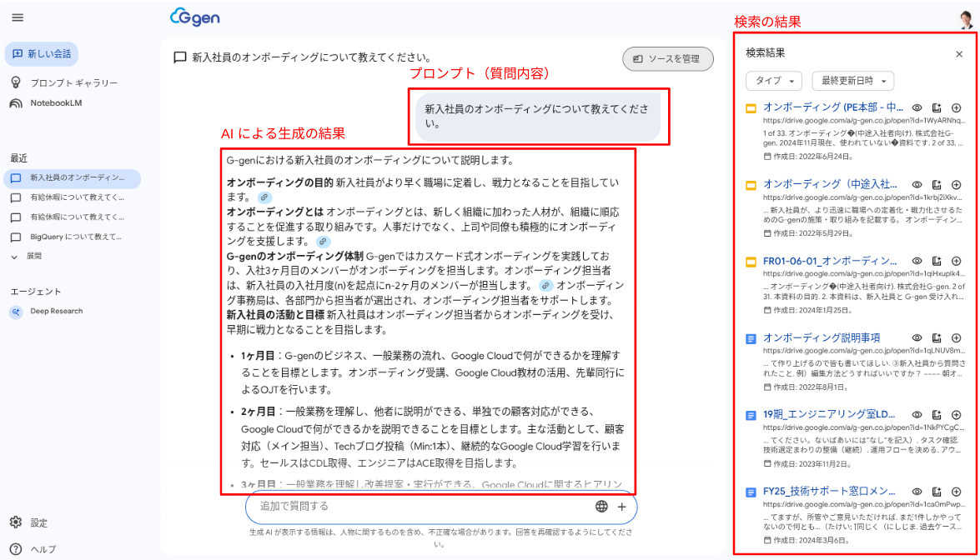Close the 検索結果 panel
This screenshot has height=560, width=980.
click(959, 54)
